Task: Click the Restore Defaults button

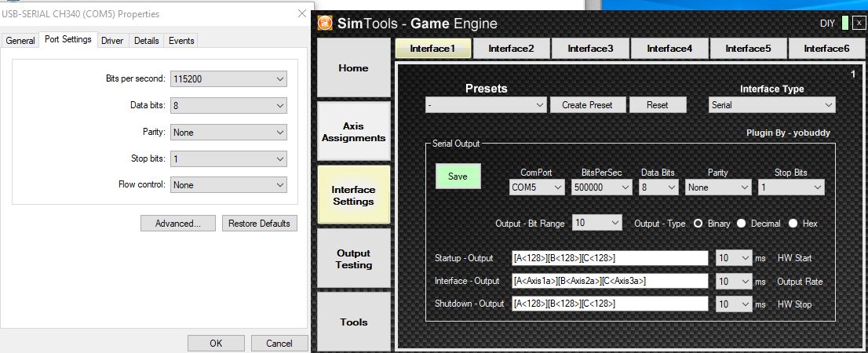Action: [259, 224]
